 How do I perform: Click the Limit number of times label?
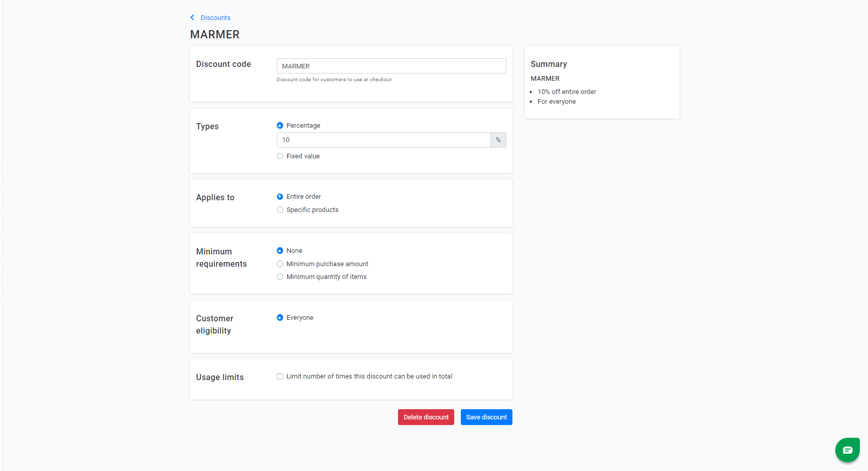tap(369, 376)
